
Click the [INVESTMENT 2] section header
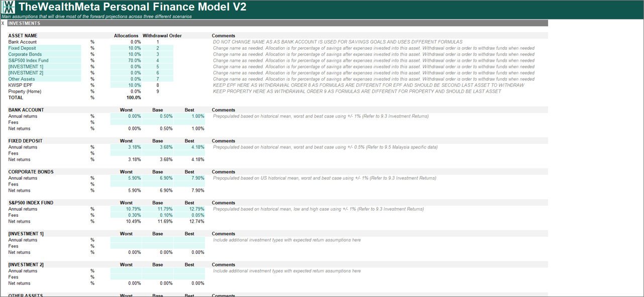click(26, 265)
